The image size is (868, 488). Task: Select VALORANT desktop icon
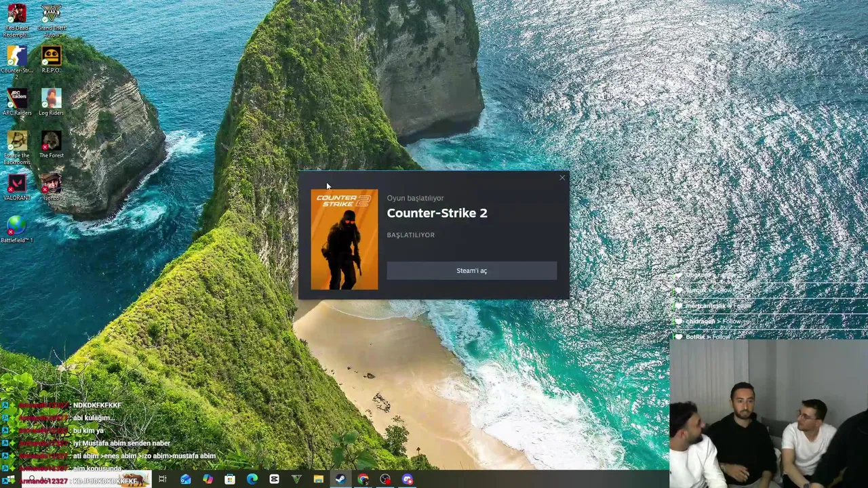[x=16, y=187]
